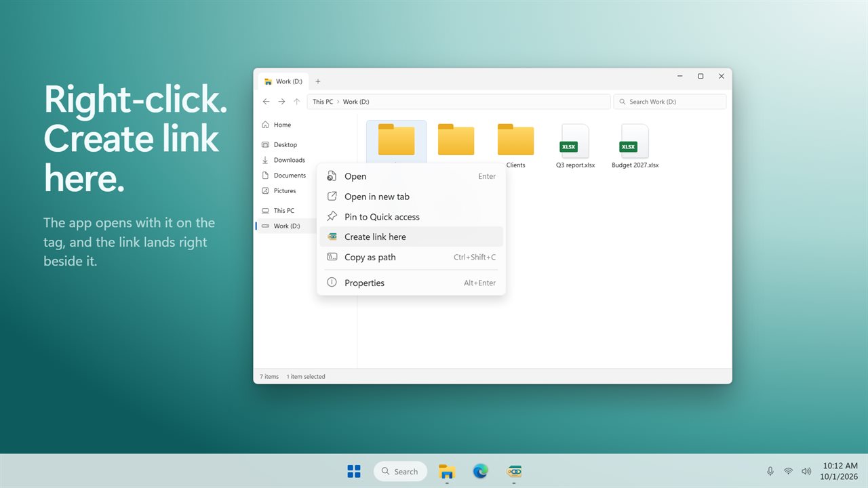Select Work (D:) drive in the sidebar
868x488 pixels.
[286, 226]
